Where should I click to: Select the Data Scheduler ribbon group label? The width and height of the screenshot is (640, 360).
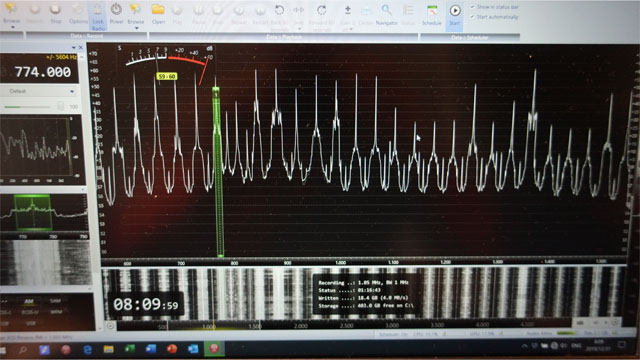(x=469, y=38)
